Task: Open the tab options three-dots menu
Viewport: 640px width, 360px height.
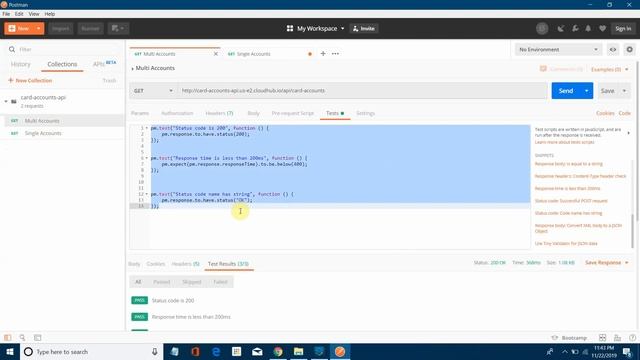Action: pos(335,53)
